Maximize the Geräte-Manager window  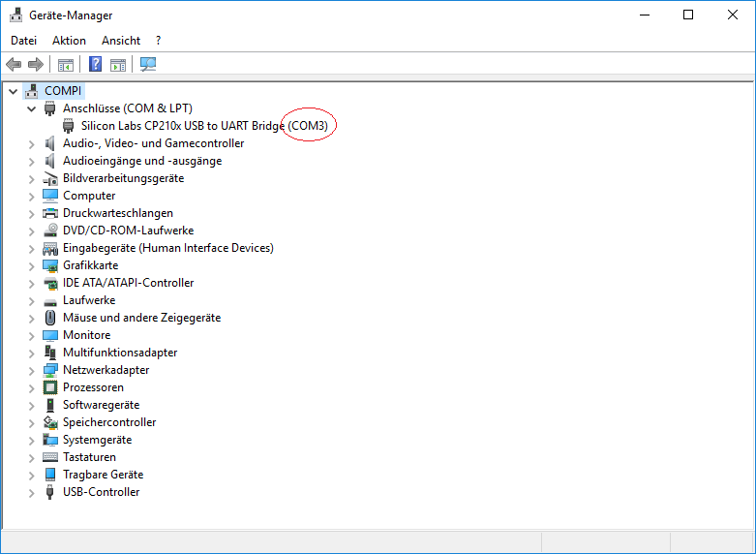coord(688,15)
